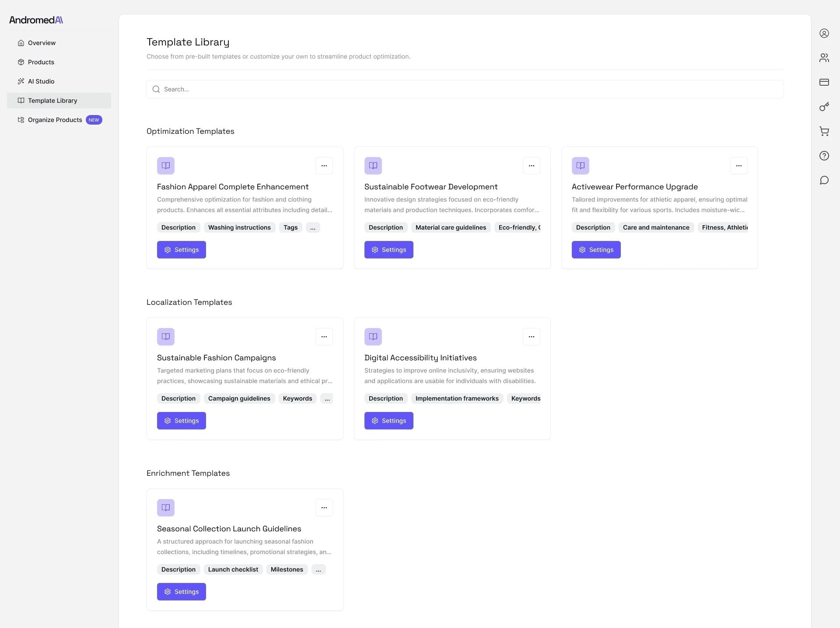Click the user profile icon in right sidebar
The width and height of the screenshot is (840, 628).
tap(824, 33)
